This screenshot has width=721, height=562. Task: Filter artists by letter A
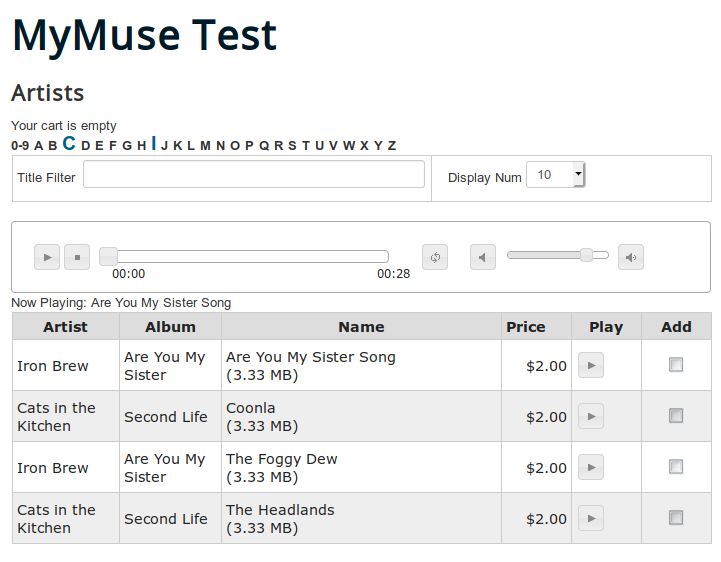click(39, 146)
